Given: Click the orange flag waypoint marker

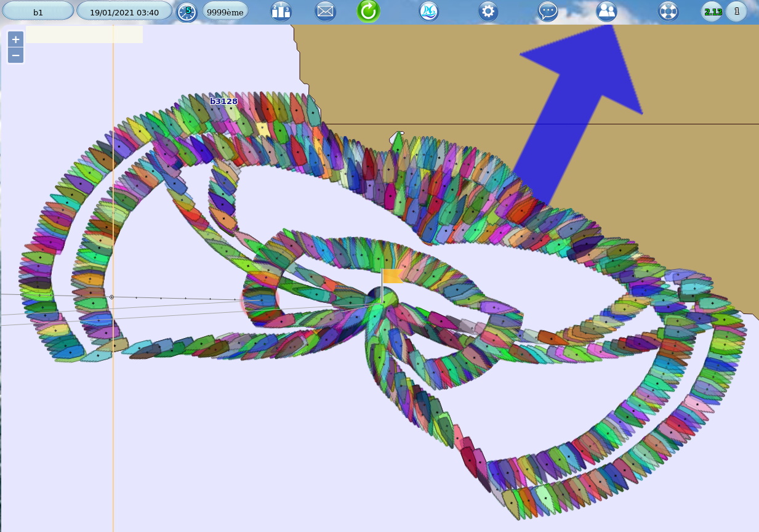Looking at the screenshot, I should (392, 276).
